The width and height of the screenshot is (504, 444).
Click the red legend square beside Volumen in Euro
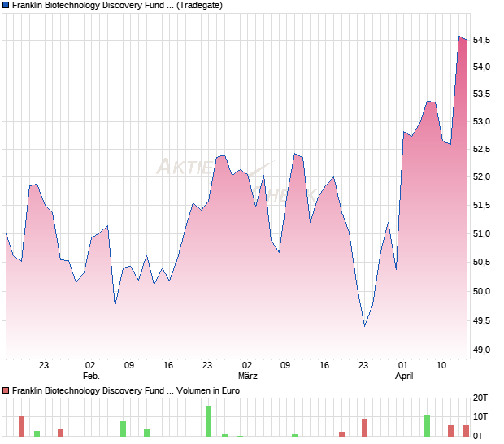point(6,390)
